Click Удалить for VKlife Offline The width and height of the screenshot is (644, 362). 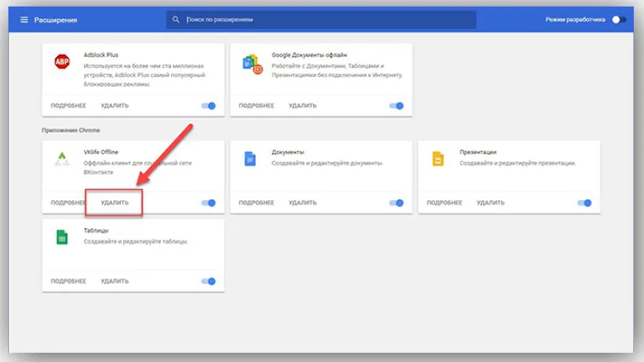pos(115,203)
